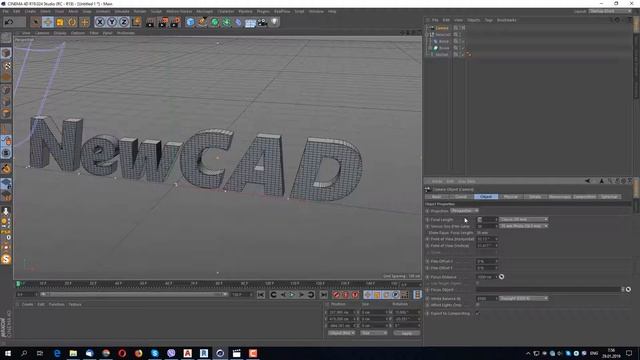Switch to Model mode in left sidebar
Screen dimensions: 640x360
click(x=6, y=53)
